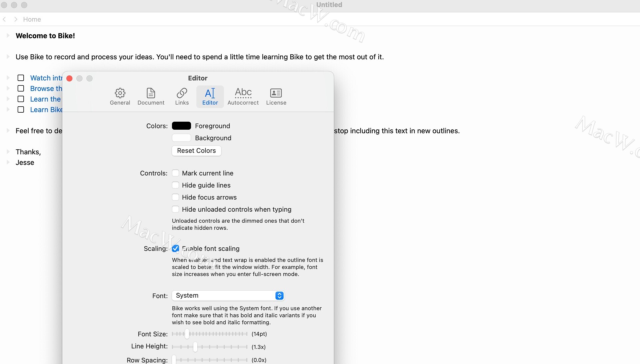Screen dimensions: 640x364
Task: Toggle the Browse row focus arrow
Action: [x=8, y=88]
